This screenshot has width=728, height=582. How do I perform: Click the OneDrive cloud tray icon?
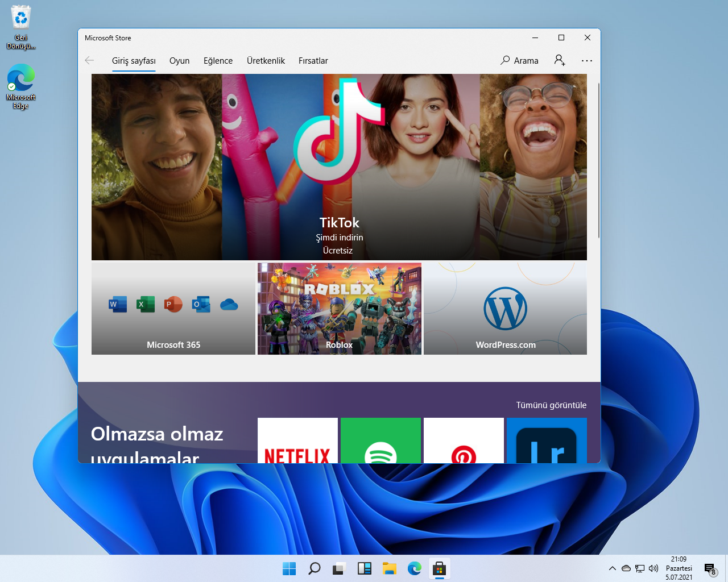click(x=626, y=568)
